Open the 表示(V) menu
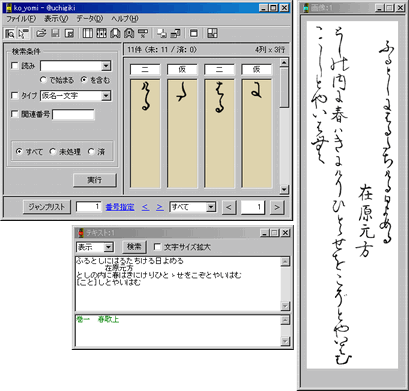 pyautogui.click(x=56, y=19)
